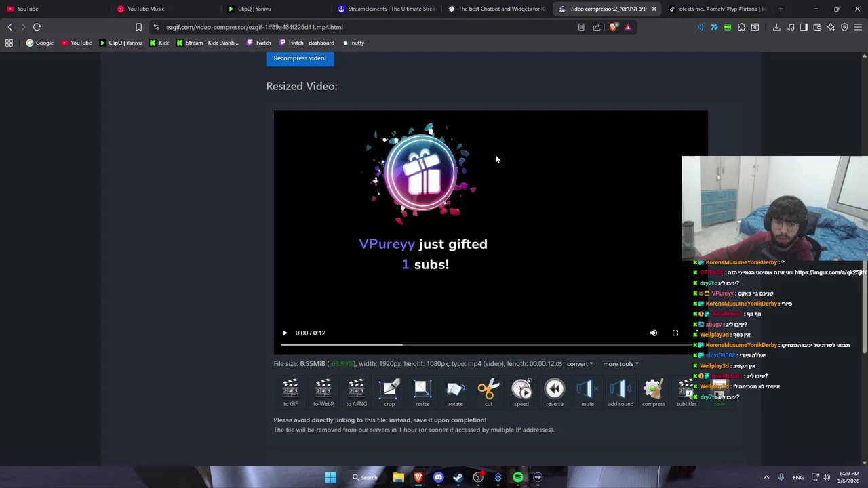Click the taskbar Search box
The height and width of the screenshot is (488, 868).
click(365, 477)
